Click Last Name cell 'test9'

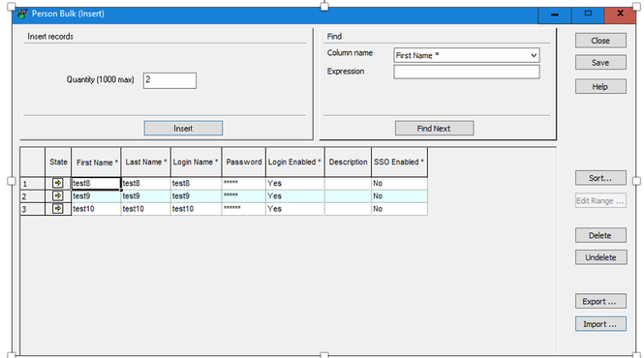146,195
